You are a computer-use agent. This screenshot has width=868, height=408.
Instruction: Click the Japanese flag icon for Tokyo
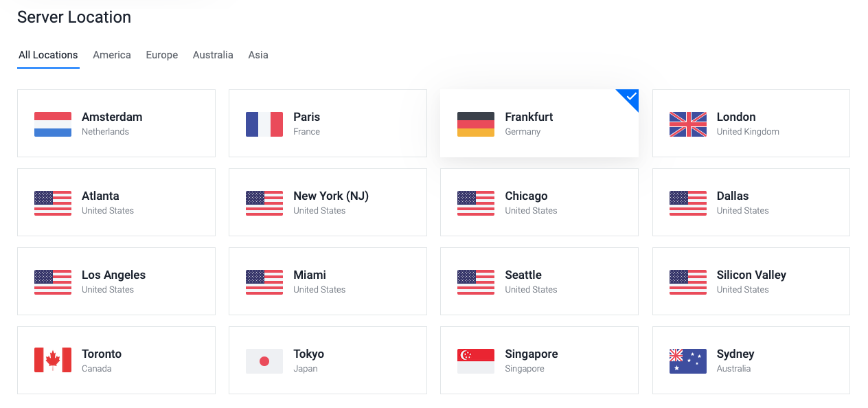(264, 361)
